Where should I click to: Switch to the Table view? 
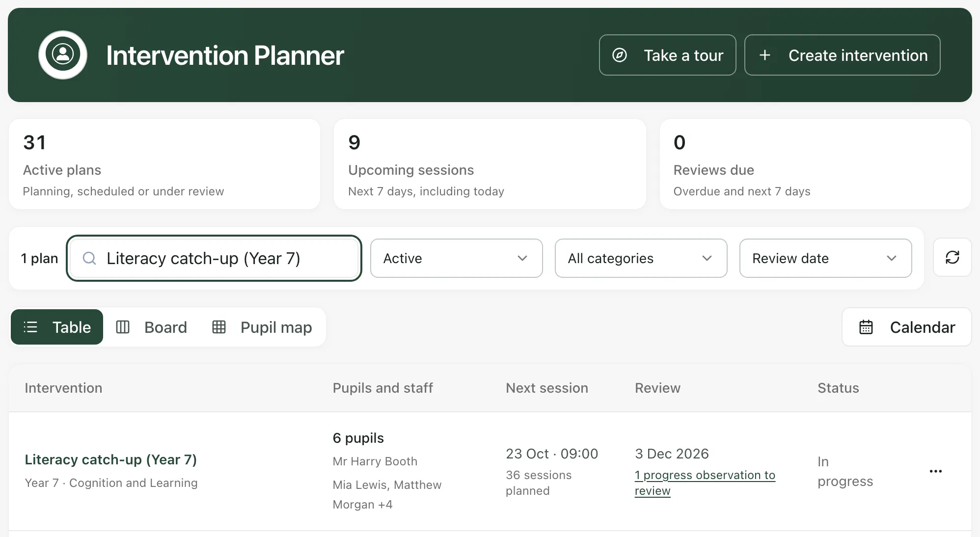(57, 327)
